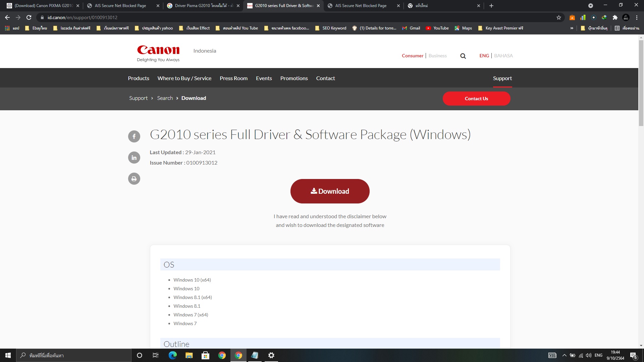Click the address bar URL
Viewport: 644px width, 362px height.
click(x=83, y=17)
